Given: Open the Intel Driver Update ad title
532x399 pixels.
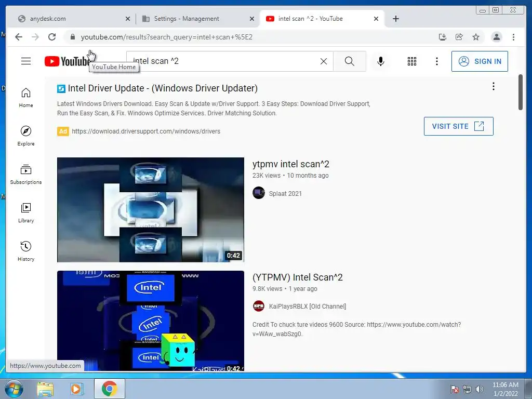Looking at the screenshot, I should (x=163, y=88).
